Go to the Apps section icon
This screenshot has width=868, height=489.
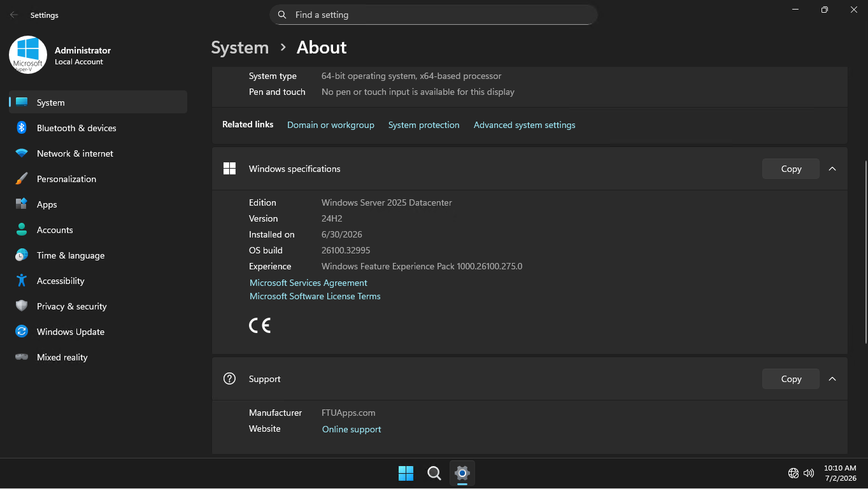click(x=22, y=204)
